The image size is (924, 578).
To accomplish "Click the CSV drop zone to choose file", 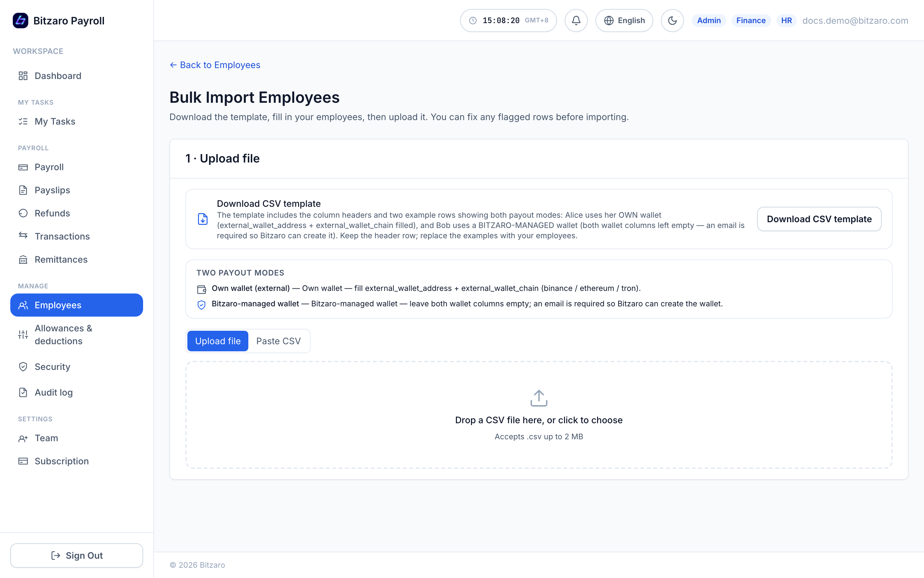I will (539, 415).
